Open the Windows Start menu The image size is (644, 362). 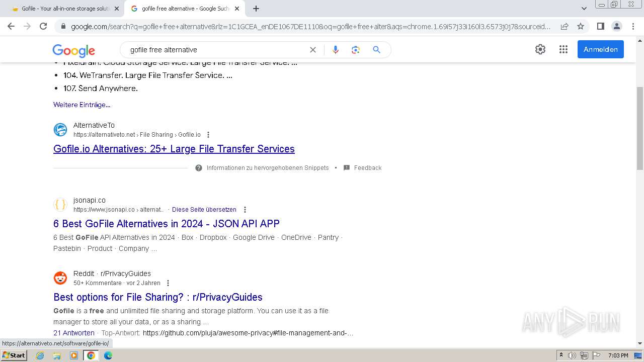14,355
